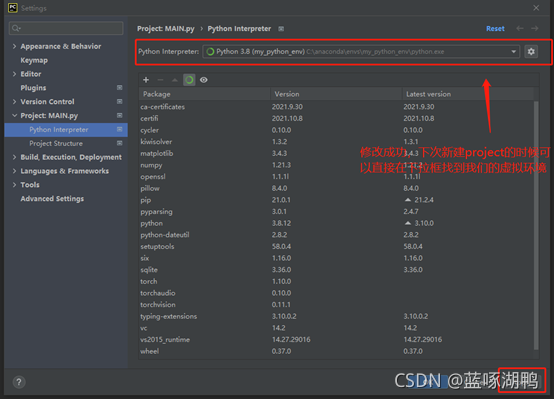This screenshot has height=399, width=554.
Task: Expand the Version Control section
Action: 14,101
